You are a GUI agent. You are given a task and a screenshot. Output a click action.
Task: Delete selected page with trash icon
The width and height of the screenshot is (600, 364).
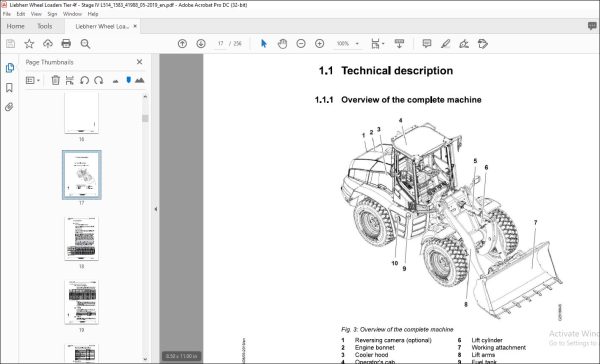tap(55, 80)
